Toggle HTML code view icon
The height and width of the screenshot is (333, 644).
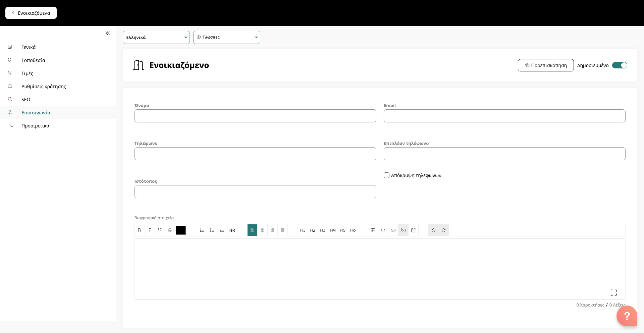click(x=383, y=230)
